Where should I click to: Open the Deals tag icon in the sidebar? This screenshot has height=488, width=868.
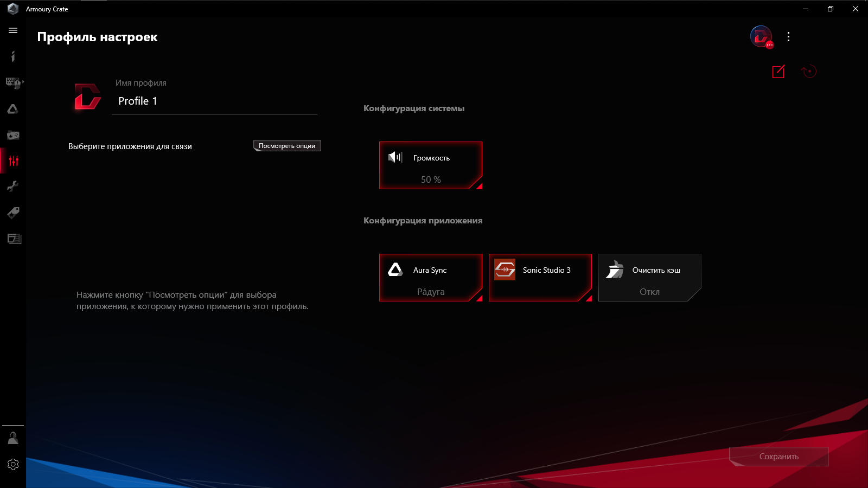[x=13, y=213]
